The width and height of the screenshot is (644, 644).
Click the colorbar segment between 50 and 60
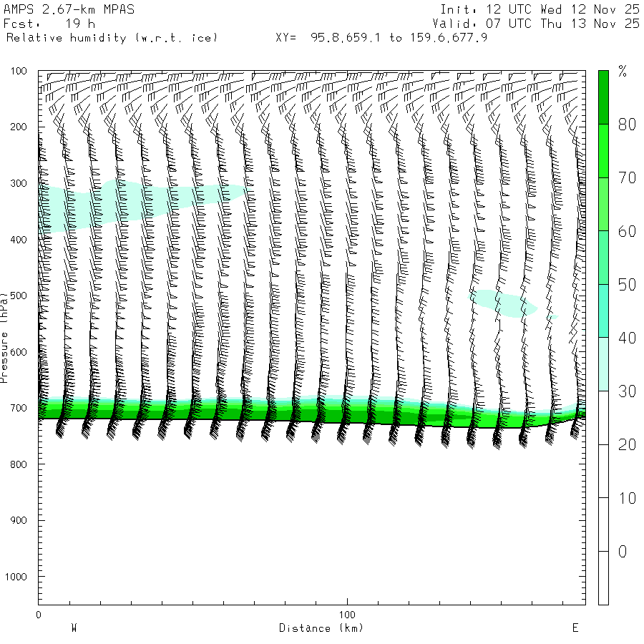(603, 258)
